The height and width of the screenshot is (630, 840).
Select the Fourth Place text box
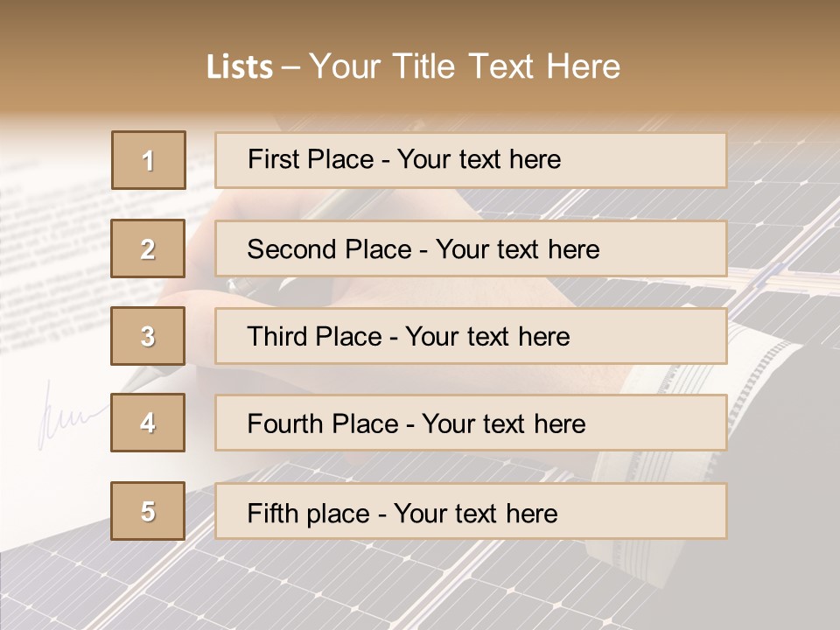click(x=471, y=423)
